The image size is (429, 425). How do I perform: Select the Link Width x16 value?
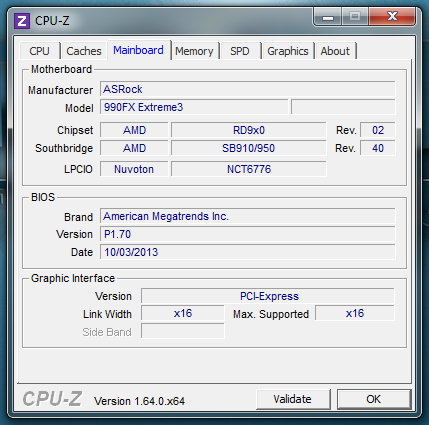click(183, 313)
